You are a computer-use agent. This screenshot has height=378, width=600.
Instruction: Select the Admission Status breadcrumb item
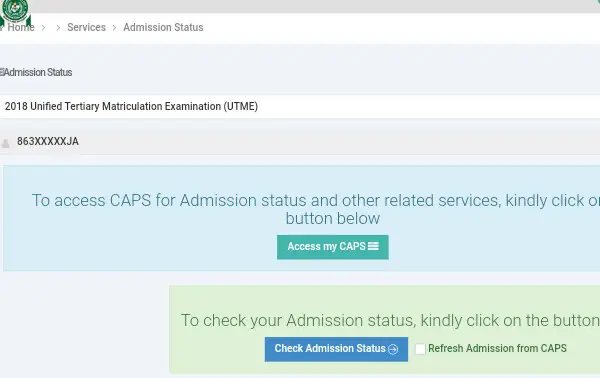[163, 28]
